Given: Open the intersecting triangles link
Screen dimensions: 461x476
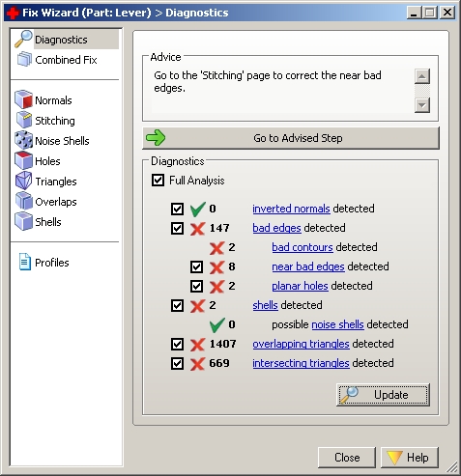Looking at the screenshot, I should tap(301, 363).
